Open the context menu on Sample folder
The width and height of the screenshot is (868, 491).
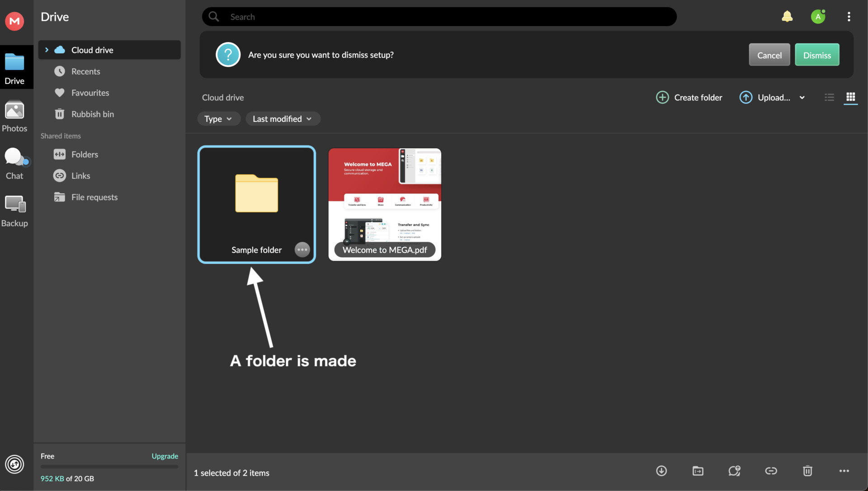click(302, 249)
